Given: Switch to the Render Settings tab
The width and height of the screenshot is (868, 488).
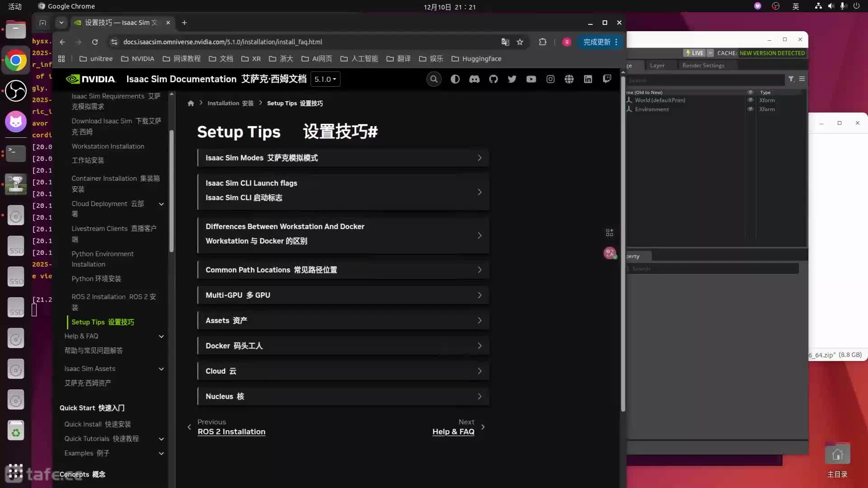Looking at the screenshot, I should tap(703, 66).
